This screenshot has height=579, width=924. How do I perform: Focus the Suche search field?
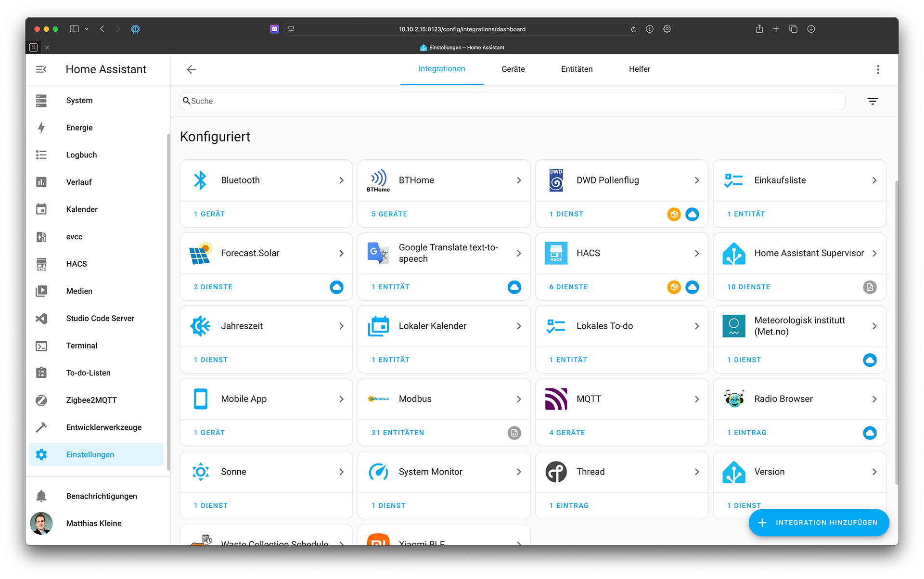coord(513,101)
